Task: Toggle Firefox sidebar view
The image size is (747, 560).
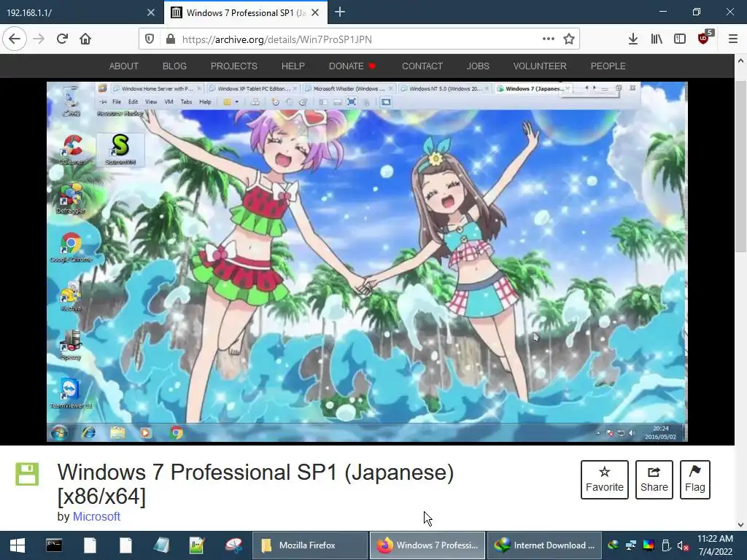Action: click(680, 39)
